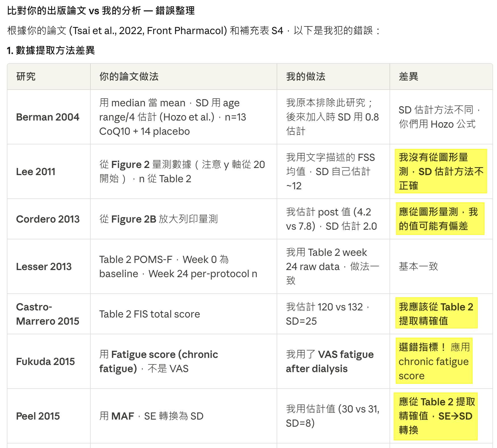Click the 你的論文做法 column header

129,76
